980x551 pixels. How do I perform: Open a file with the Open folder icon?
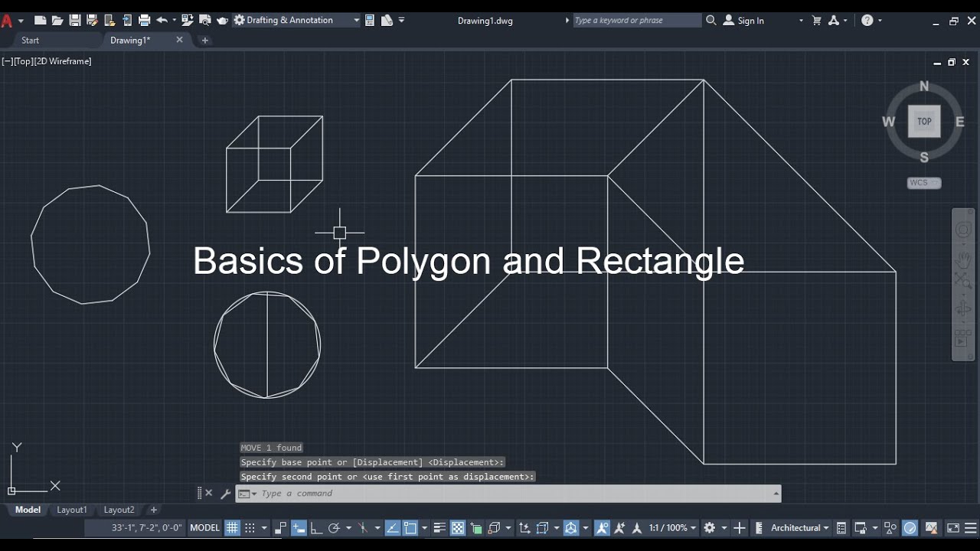(x=57, y=21)
